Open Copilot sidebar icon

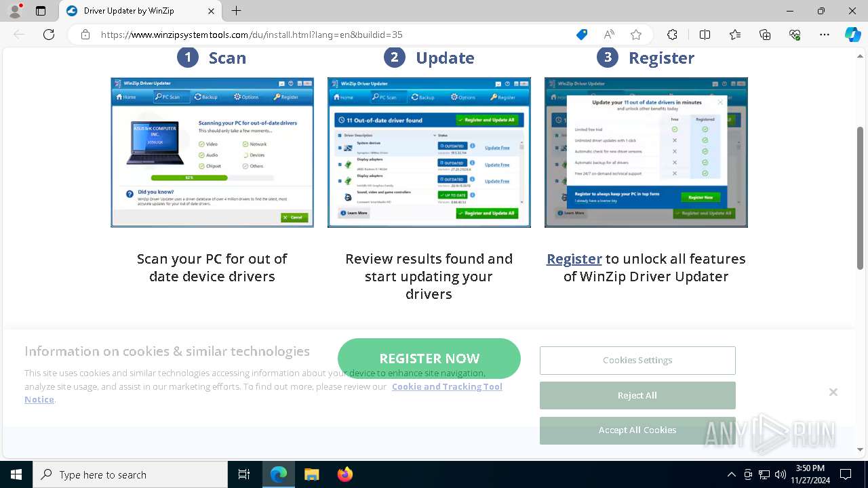(852, 35)
